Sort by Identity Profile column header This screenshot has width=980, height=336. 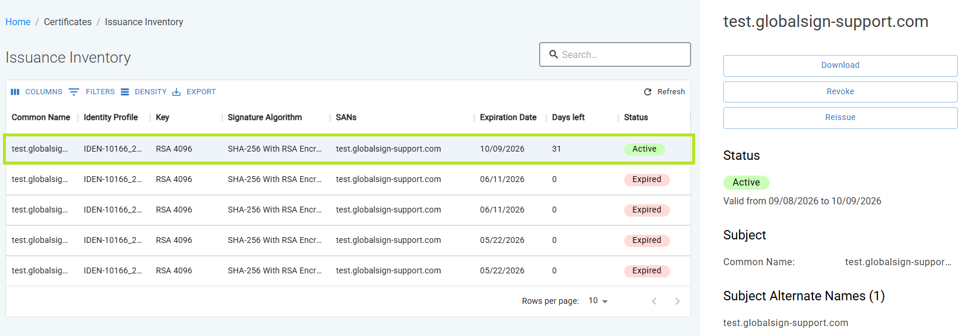point(111,117)
